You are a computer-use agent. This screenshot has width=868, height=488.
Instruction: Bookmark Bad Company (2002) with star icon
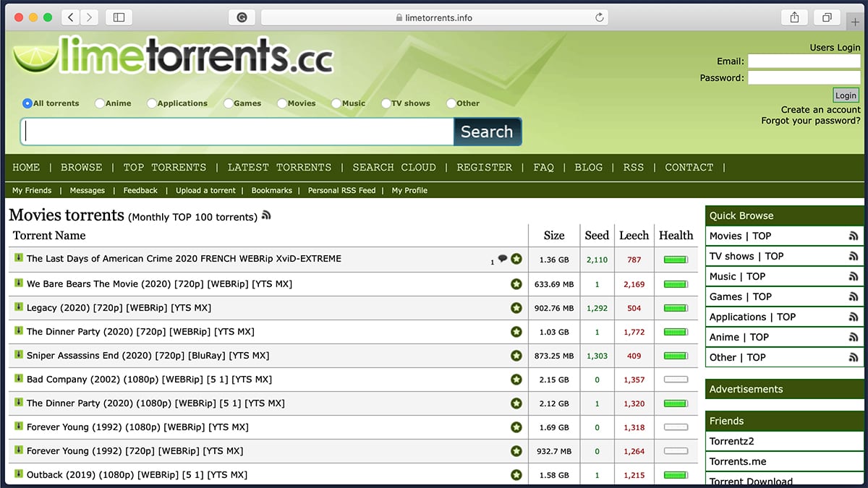516,380
